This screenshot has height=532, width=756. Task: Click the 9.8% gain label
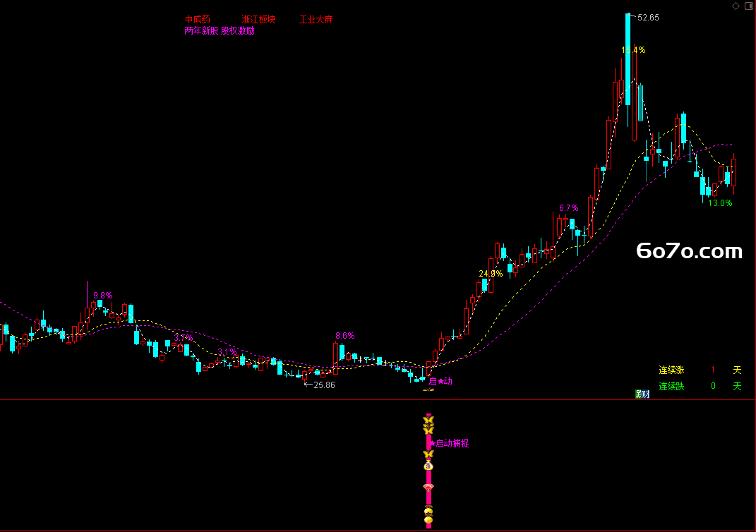[102, 296]
